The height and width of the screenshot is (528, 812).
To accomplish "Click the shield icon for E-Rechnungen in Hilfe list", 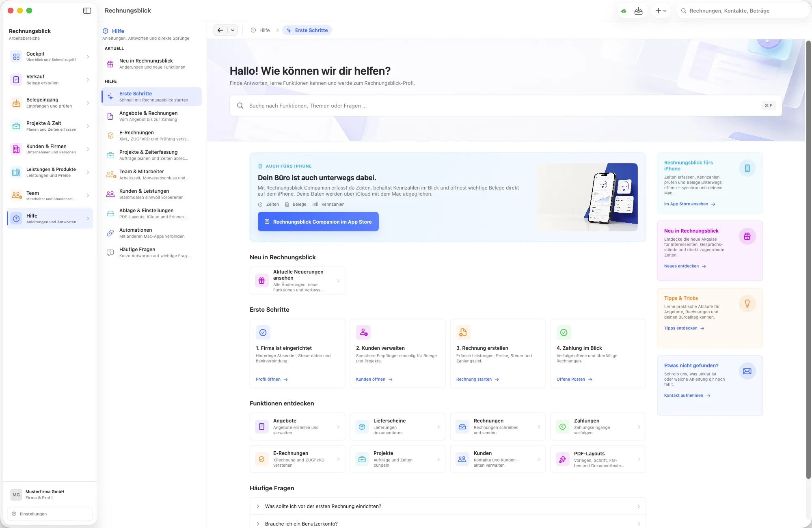I will pos(110,136).
